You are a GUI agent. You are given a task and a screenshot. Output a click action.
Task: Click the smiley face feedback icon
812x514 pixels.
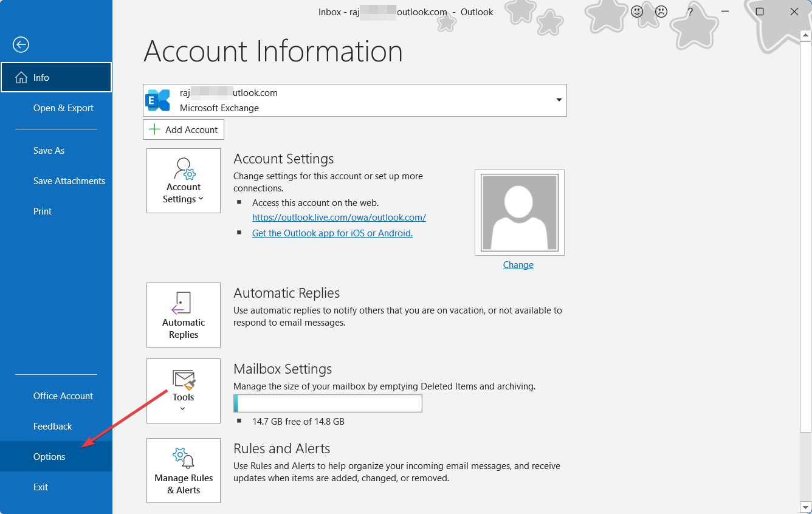(637, 12)
